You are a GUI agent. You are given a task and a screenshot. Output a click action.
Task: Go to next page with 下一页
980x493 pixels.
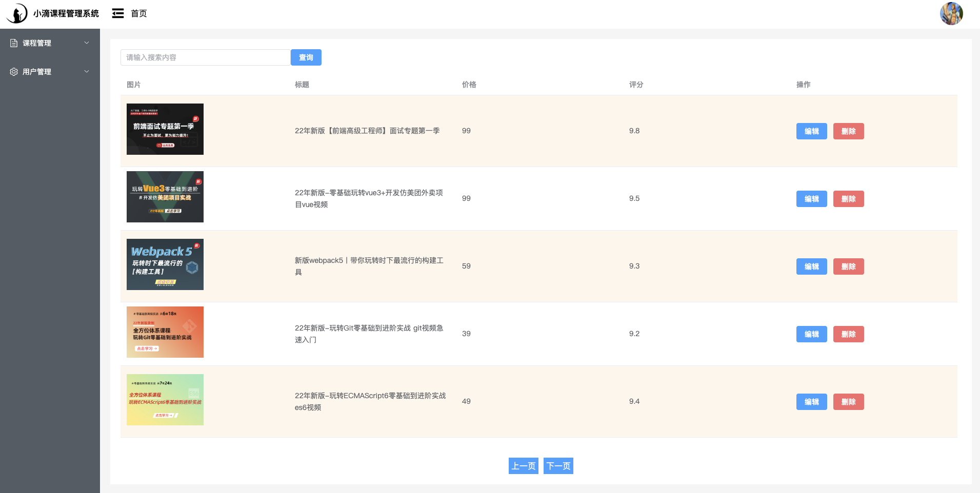point(558,466)
